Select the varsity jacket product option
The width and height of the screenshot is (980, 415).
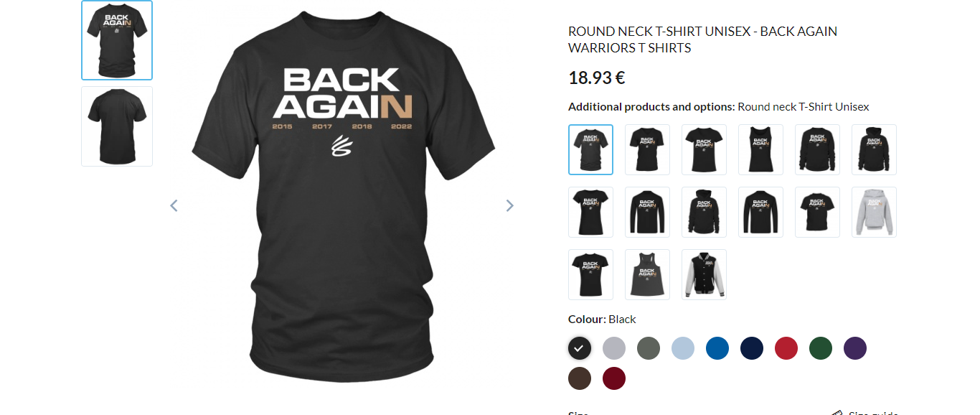[x=704, y=274]
